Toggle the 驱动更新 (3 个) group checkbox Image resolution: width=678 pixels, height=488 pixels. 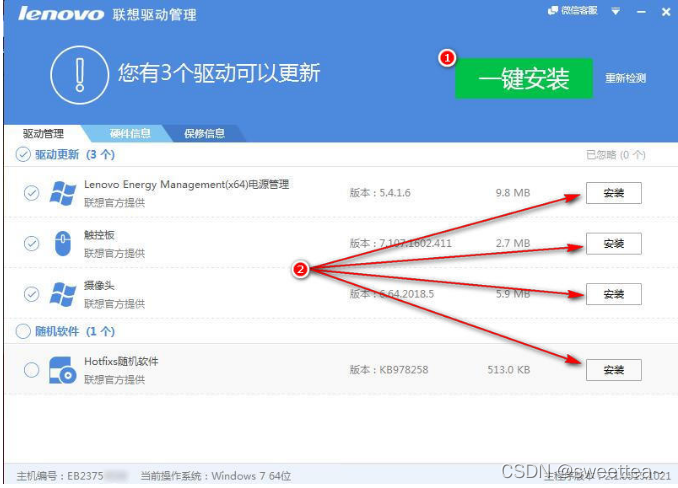(23, 154)
